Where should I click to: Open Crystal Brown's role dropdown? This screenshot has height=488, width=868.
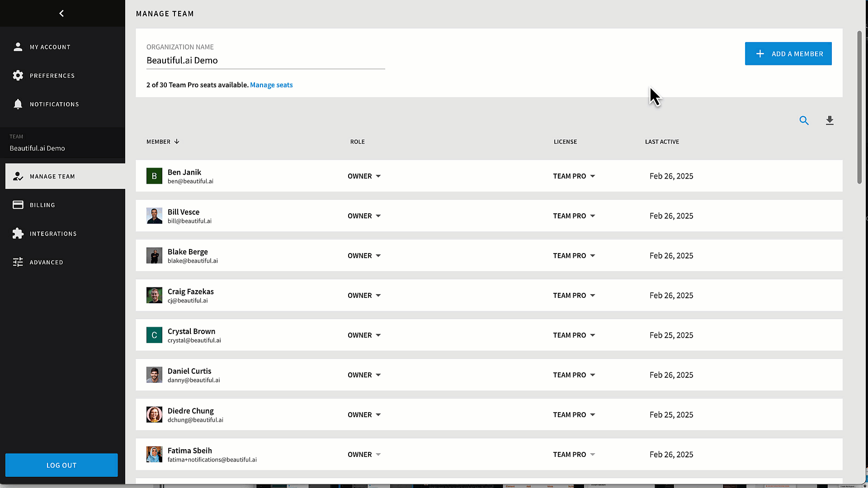click(364, 335)
